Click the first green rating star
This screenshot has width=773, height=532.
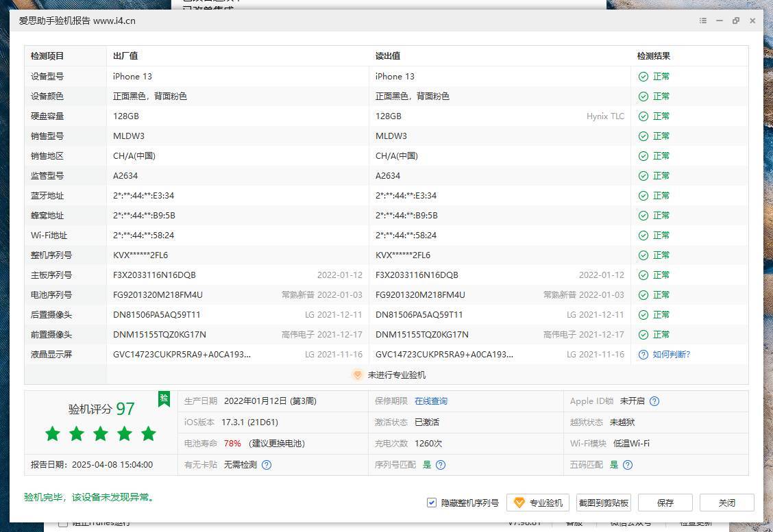(53, 434)
